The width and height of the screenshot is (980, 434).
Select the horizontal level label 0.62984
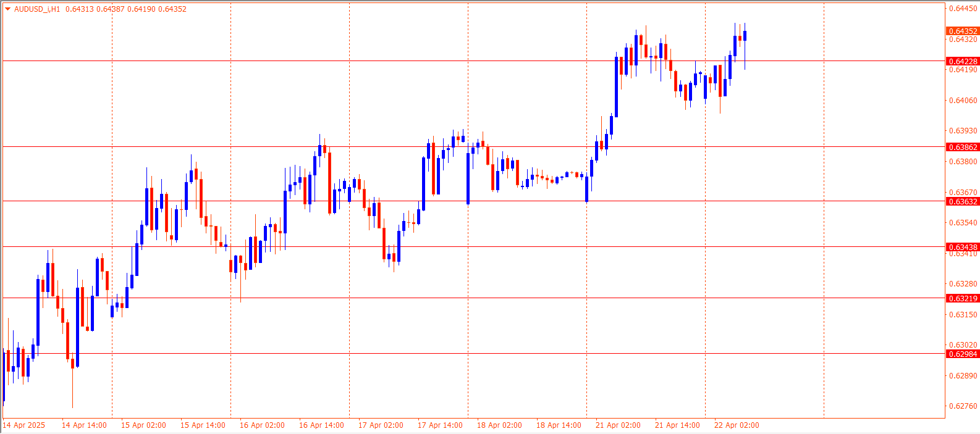963,354
